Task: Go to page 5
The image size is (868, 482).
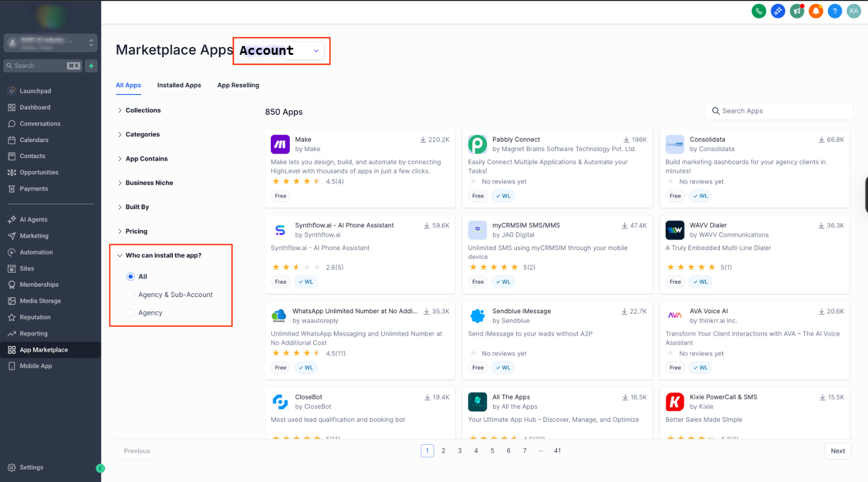Action: [x=492, y=451]
